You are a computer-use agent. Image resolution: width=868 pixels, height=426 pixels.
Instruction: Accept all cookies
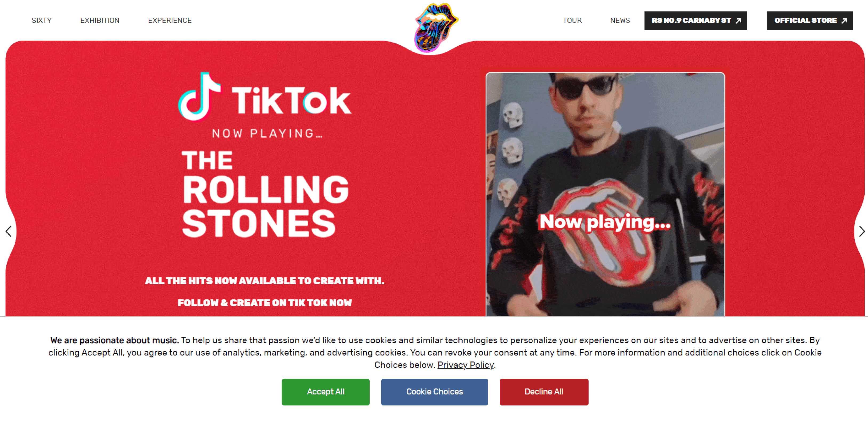[x=326, y=392]
